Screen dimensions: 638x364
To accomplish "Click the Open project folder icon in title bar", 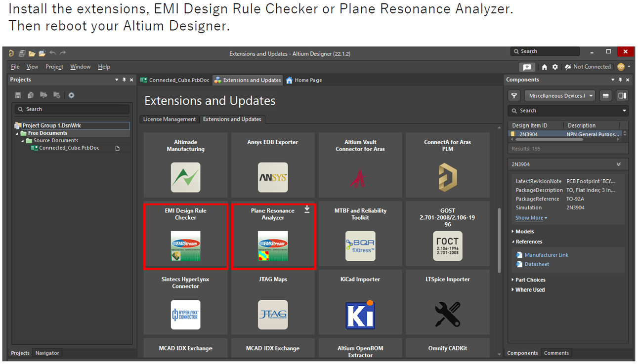I will tap(42, 53).
